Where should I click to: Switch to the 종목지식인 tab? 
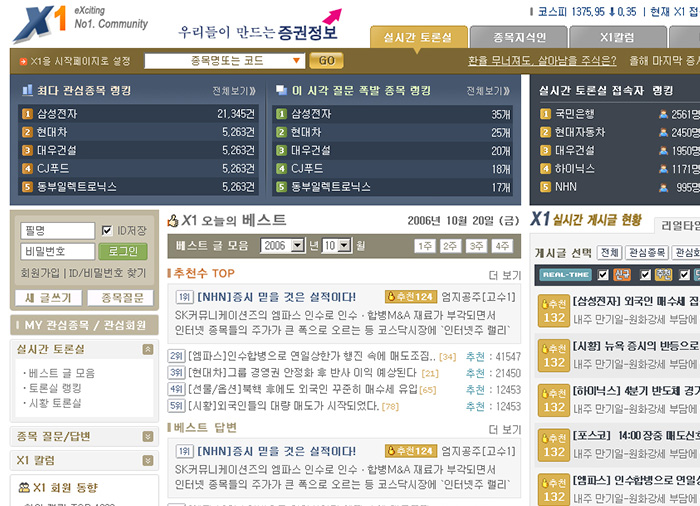pos(519,38)
